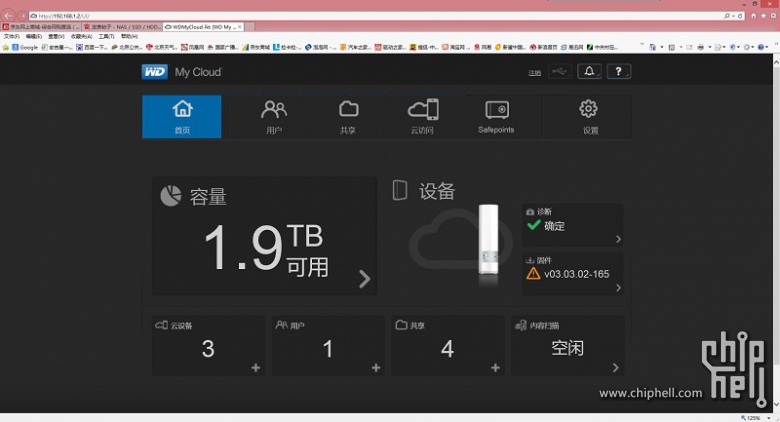The height and width of the screenshot is (422, 780).
Task: Open the zoom level 125% dropdown
Action: click(770, 418)
